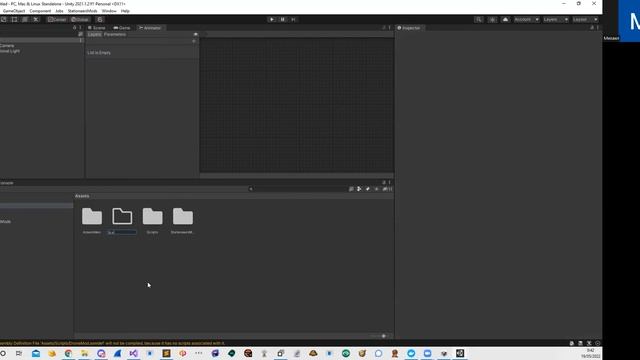Screen dimensions: 640x360
Task: Open the GameObject menu
Action: click(x=14, y=11)
